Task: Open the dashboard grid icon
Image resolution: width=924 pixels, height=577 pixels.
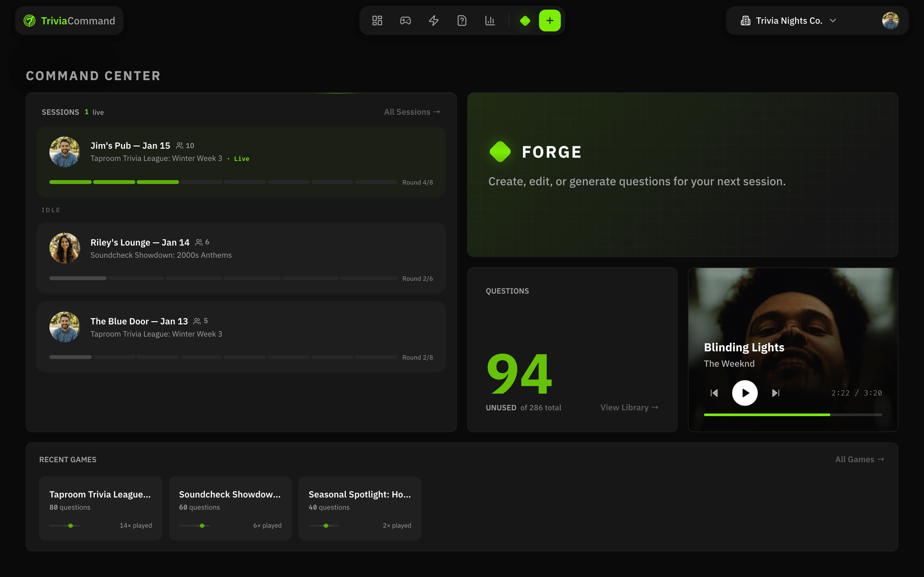Action: point(377,20)
